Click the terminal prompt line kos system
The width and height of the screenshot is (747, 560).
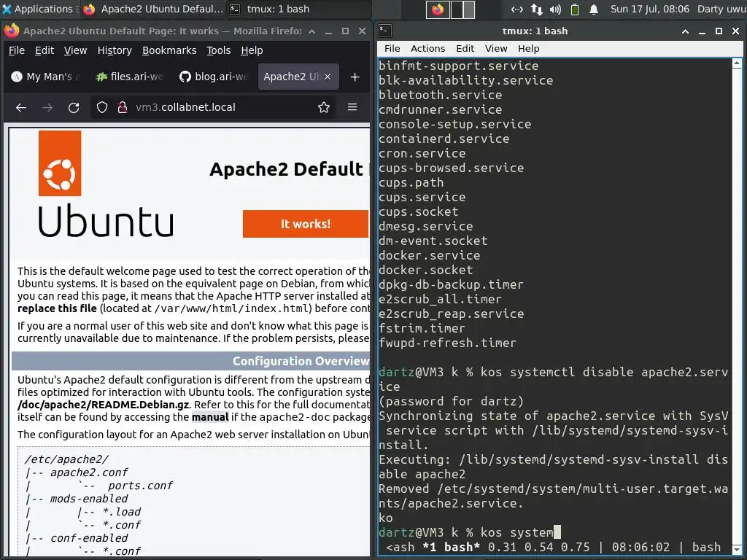[469, 532]
